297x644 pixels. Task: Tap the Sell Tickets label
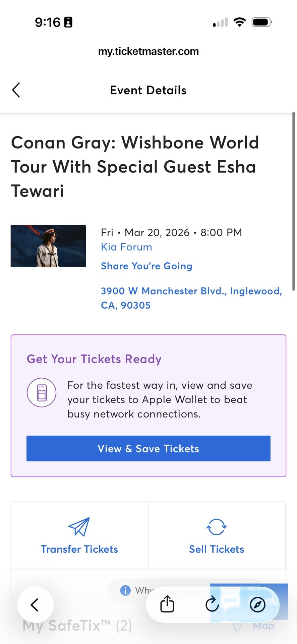point(216,549)
